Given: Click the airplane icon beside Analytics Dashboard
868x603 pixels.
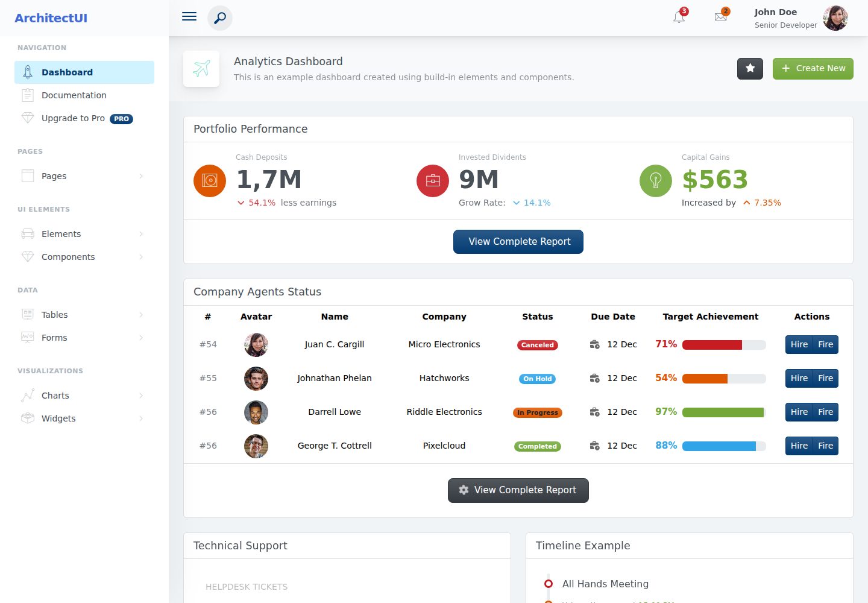Looking at the screenshot, I should pyautogui.click(x=201, y=69).
